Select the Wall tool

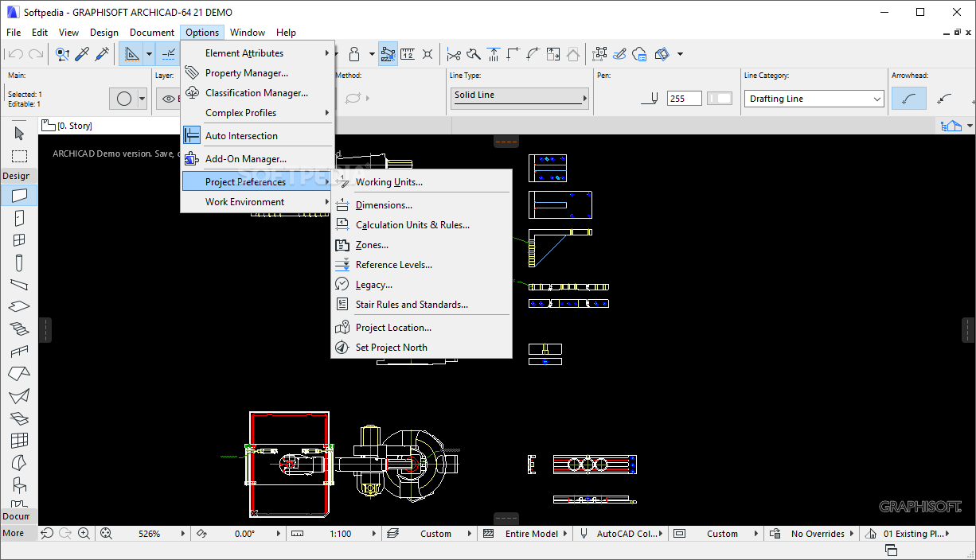(19, 194)
